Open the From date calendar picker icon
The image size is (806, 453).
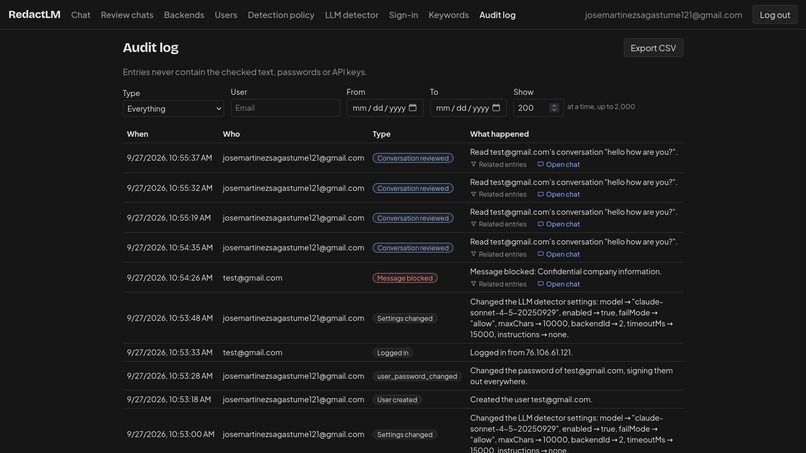[412, 108]
